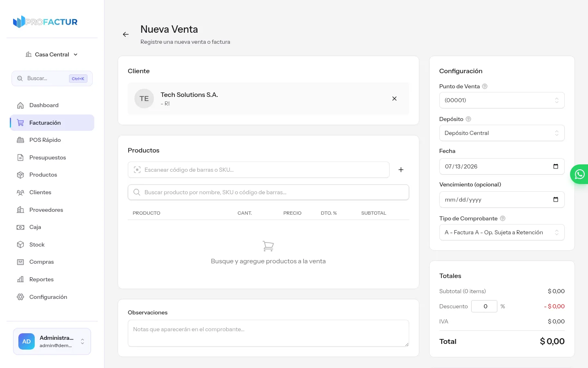This screenshot has width=588, height=368.
Task: Click the Stock cube icon
Action: tap(20, 245)
